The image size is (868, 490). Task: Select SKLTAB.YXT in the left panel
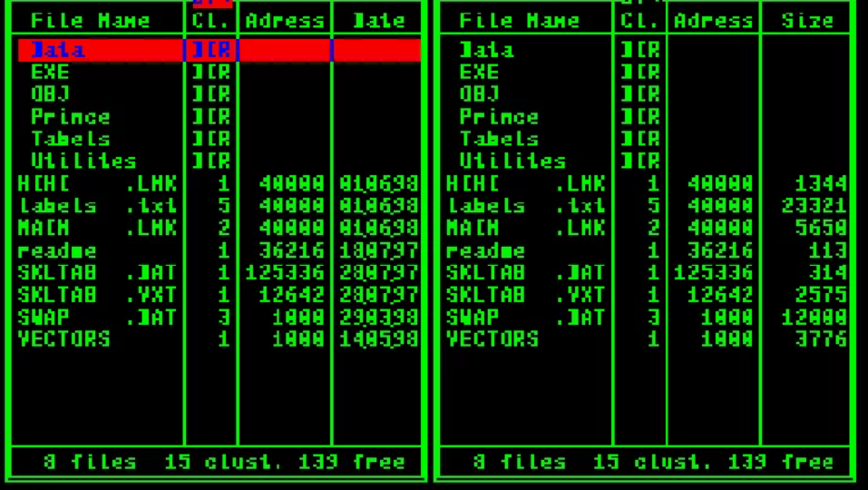point(97,295)
